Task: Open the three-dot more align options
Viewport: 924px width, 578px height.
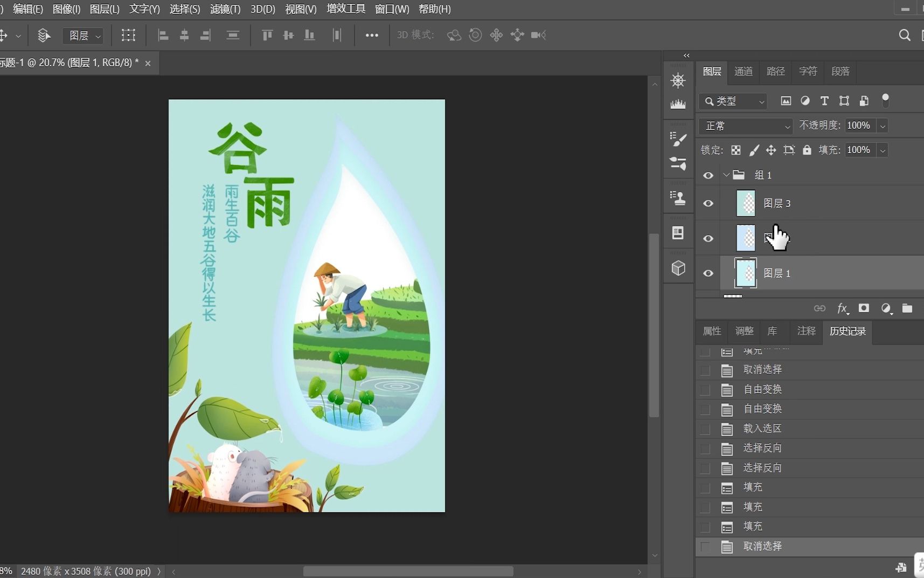Action: click(372, 36)
